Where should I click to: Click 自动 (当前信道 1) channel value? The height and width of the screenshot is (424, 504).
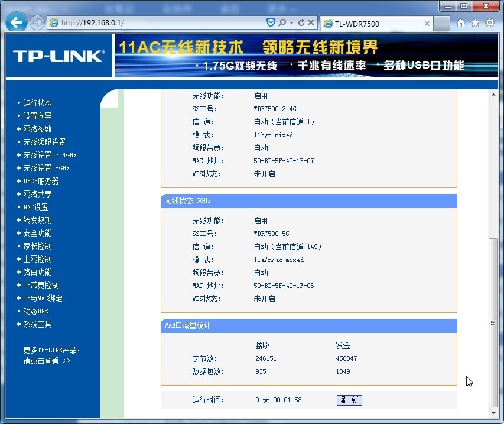point(284,122)
